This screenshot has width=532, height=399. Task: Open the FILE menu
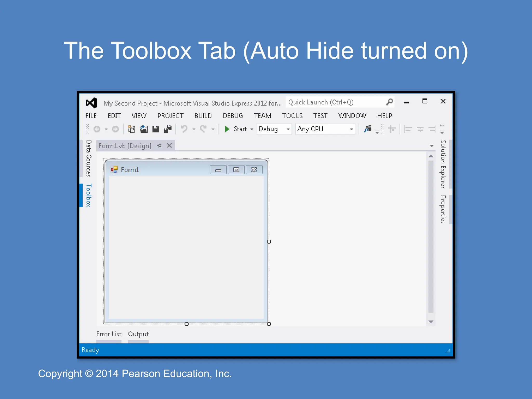tap(91, 116)
